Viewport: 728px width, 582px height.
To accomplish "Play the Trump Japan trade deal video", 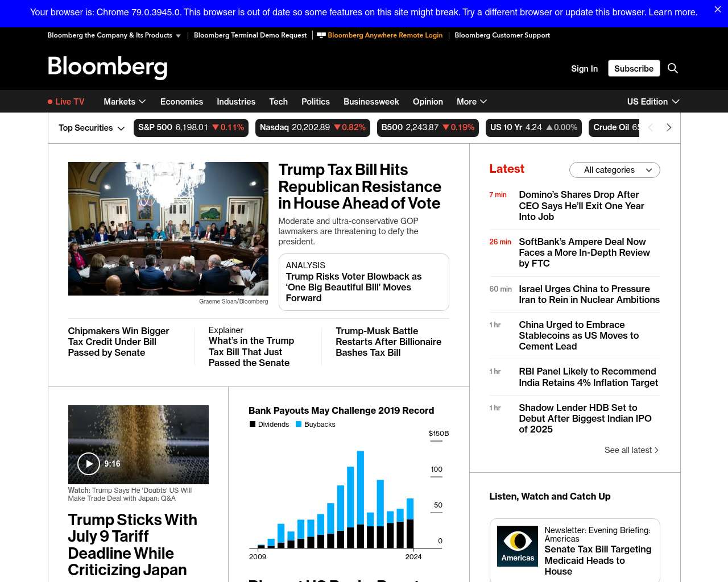I will tap(89, 464).
